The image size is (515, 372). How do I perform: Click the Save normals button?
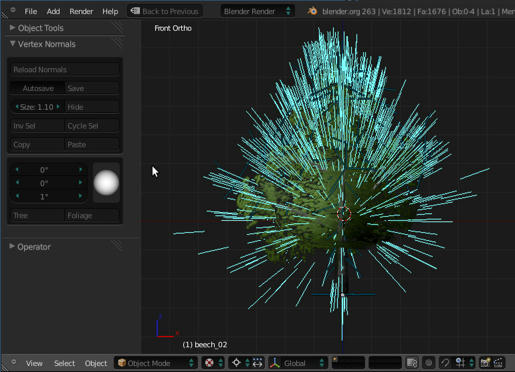click(x=92, y=88)
